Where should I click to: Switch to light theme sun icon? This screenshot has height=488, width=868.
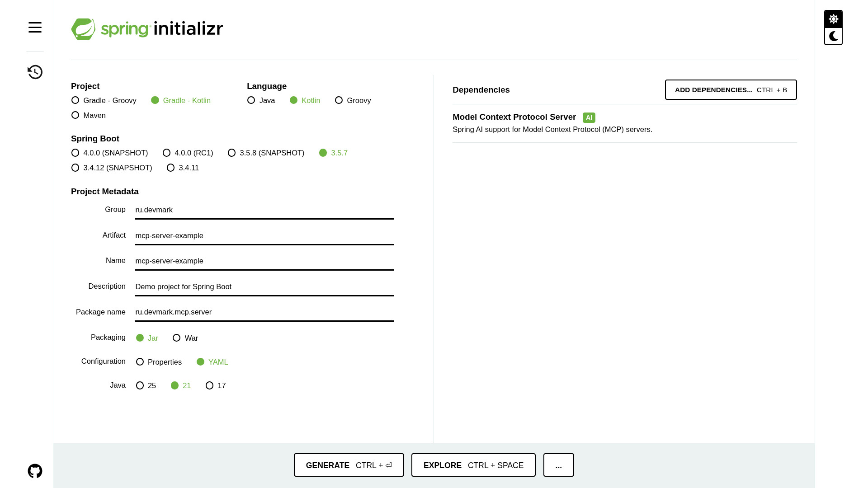coord(833,19)
